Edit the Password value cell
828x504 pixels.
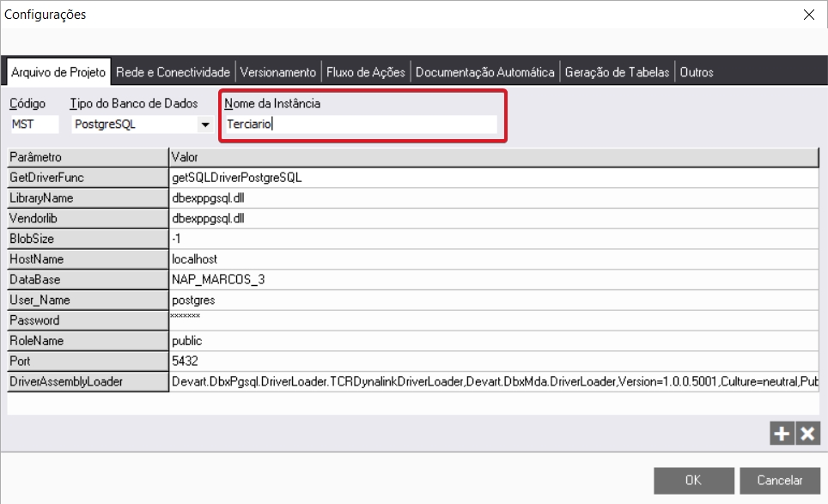492,320
